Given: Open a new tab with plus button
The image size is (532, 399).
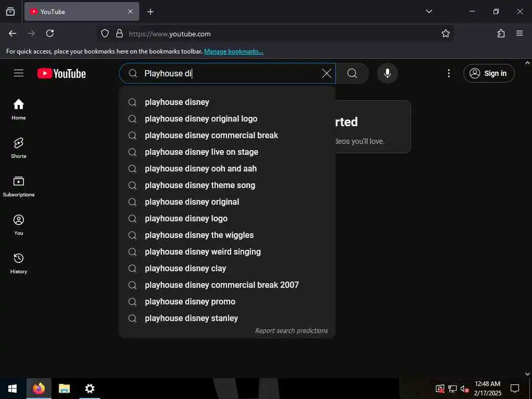Looking at the screenshot, I should pos(150,12).
